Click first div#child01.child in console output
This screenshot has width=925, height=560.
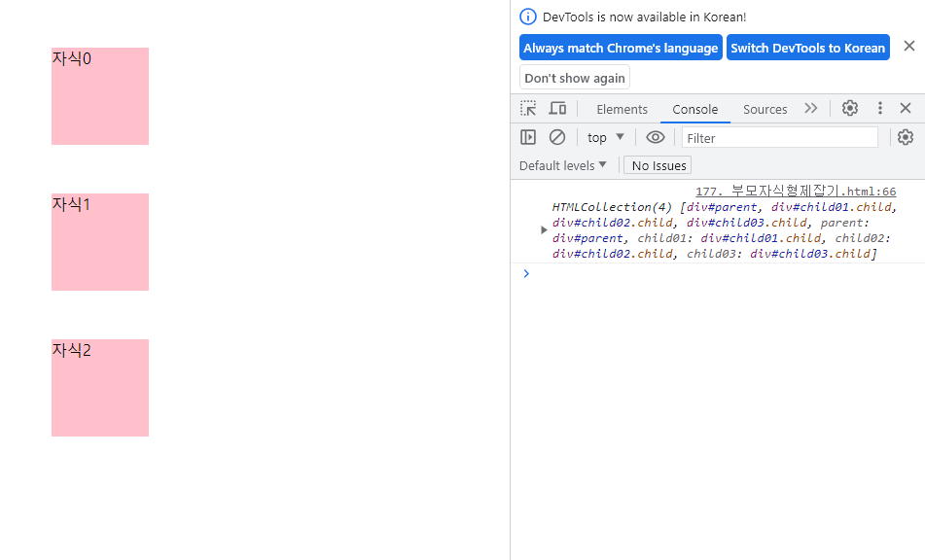click(832, 207)
